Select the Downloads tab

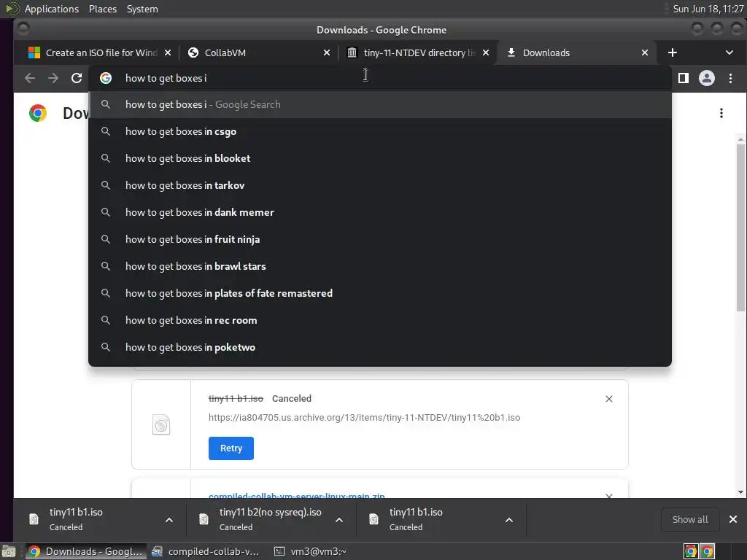(x=576, y=52)
